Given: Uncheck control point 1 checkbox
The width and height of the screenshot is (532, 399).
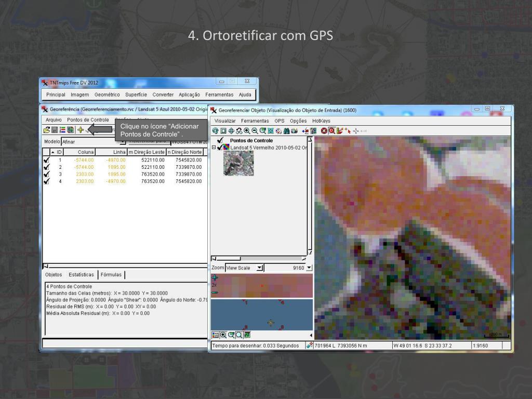Looking at the screenshot, I should (x=46, y=160).
